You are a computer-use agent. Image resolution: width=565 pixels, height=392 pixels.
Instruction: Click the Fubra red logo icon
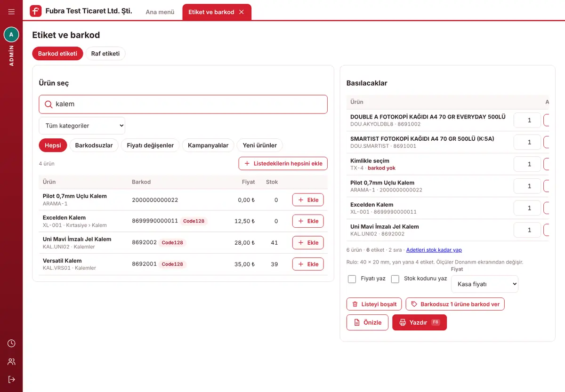pos(35,11)
